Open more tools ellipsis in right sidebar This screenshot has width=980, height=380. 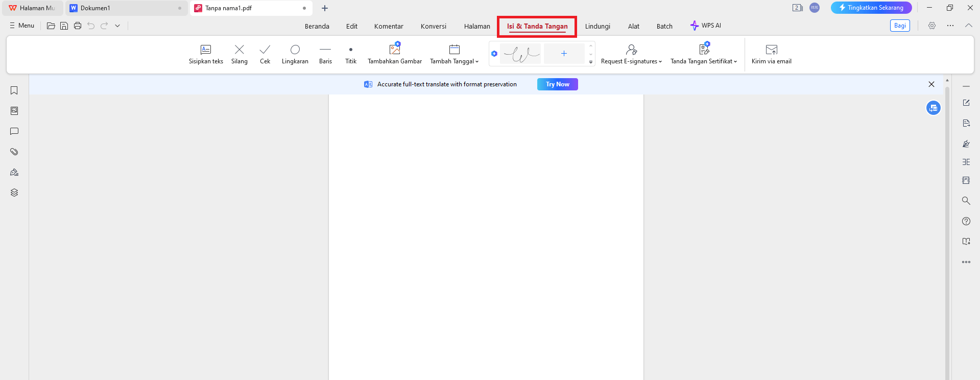pos(966,262)
